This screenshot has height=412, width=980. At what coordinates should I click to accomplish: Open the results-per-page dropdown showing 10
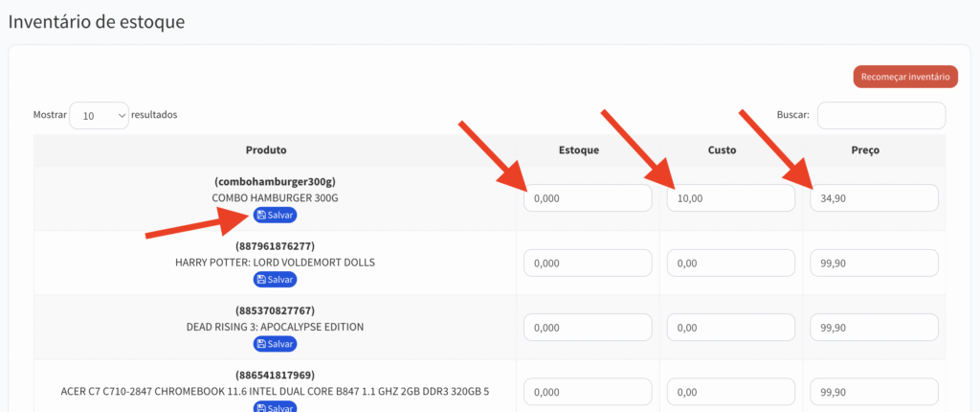tap(99, 115)
